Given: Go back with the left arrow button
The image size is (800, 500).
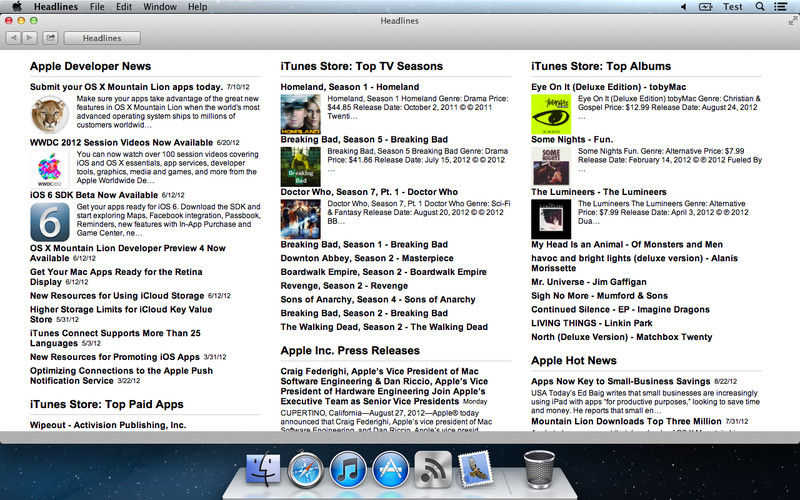Looking at the screenshot, I should tap(14, 38).
